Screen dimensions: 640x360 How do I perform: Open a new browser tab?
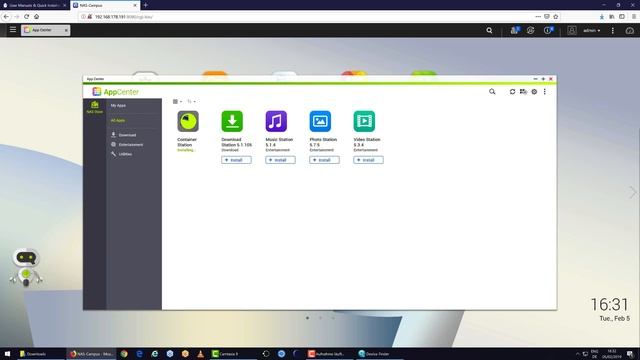[146, 5]
